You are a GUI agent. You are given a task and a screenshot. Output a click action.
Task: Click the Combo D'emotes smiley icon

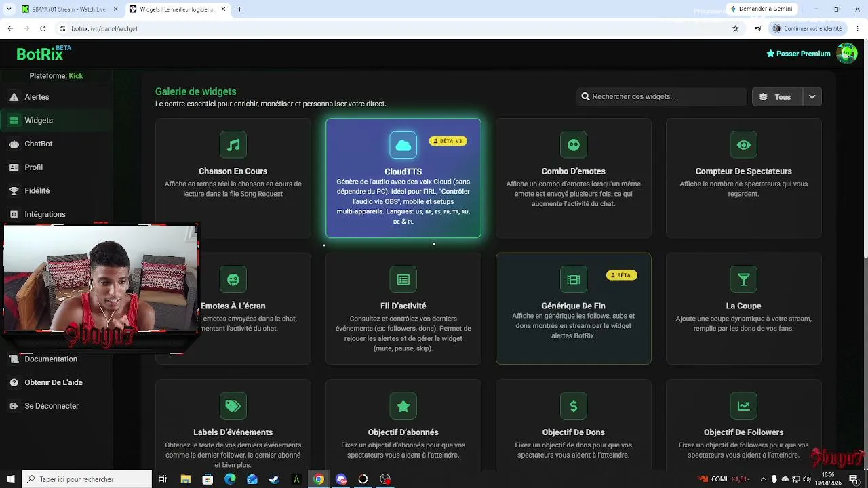pyautogui.click(x=574, y=144)
